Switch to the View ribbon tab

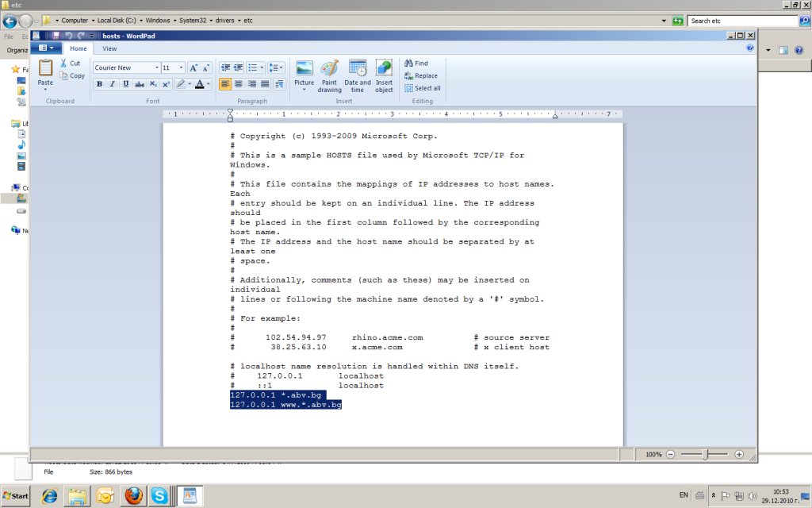pos(109,48)
